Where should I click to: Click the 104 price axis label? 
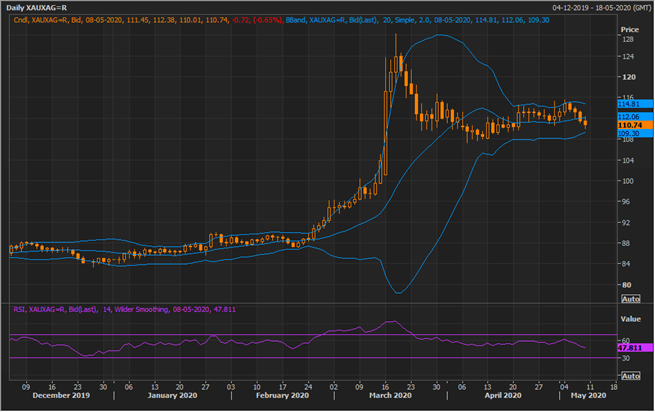(x=628, y=160)
